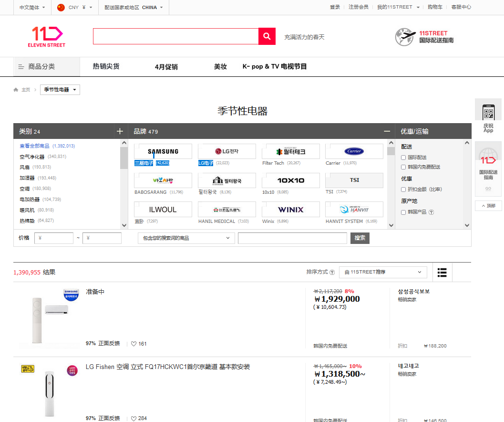Open the 空气净化器 category link
The height and width of the screenshot is (422, 504).
tap(32, 157)
